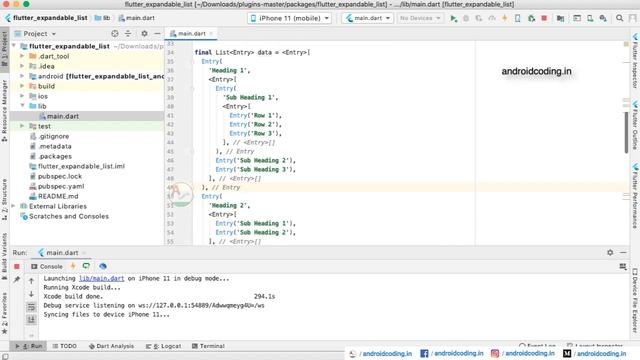Switch to the Console tab

(47, 266)
